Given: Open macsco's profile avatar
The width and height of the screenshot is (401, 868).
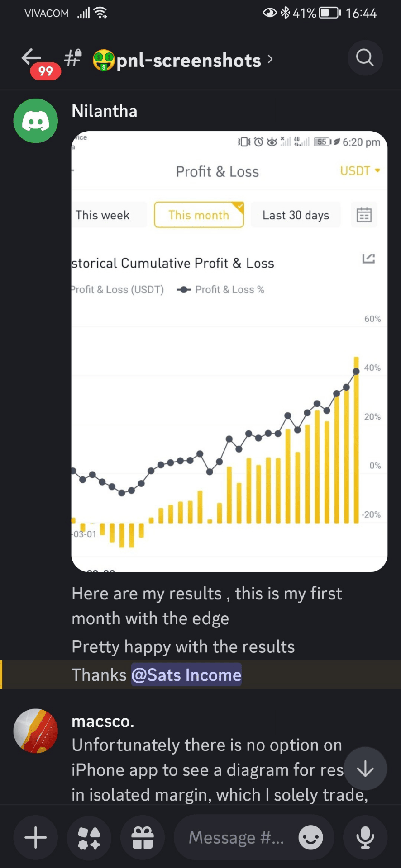Looking at the screenshot, I should click(36, 731).
